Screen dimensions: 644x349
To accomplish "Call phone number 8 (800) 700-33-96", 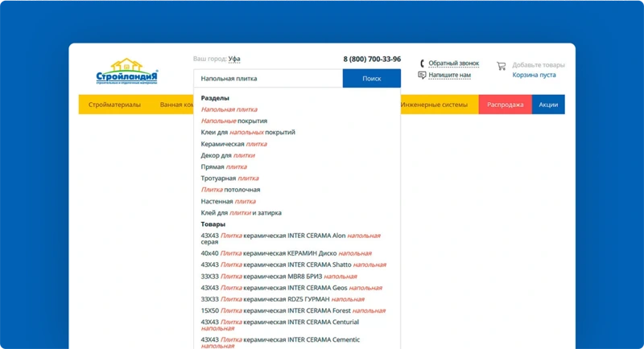I will pos(372,59).
